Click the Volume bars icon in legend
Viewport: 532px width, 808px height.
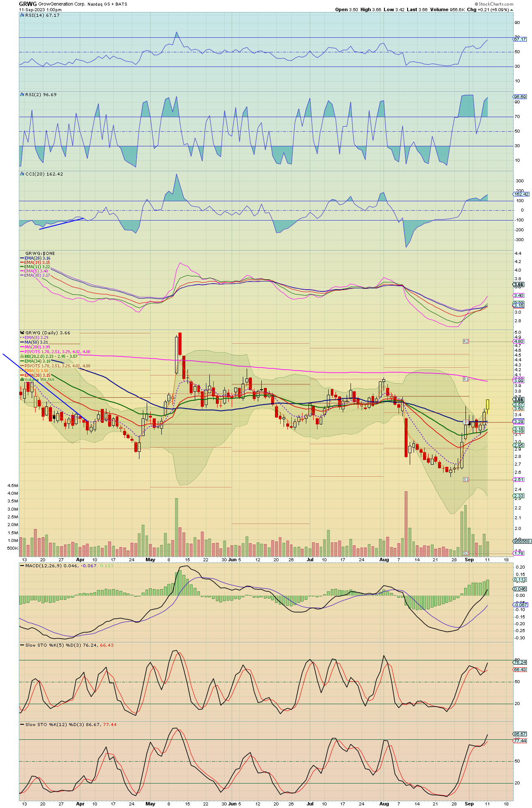22,379
